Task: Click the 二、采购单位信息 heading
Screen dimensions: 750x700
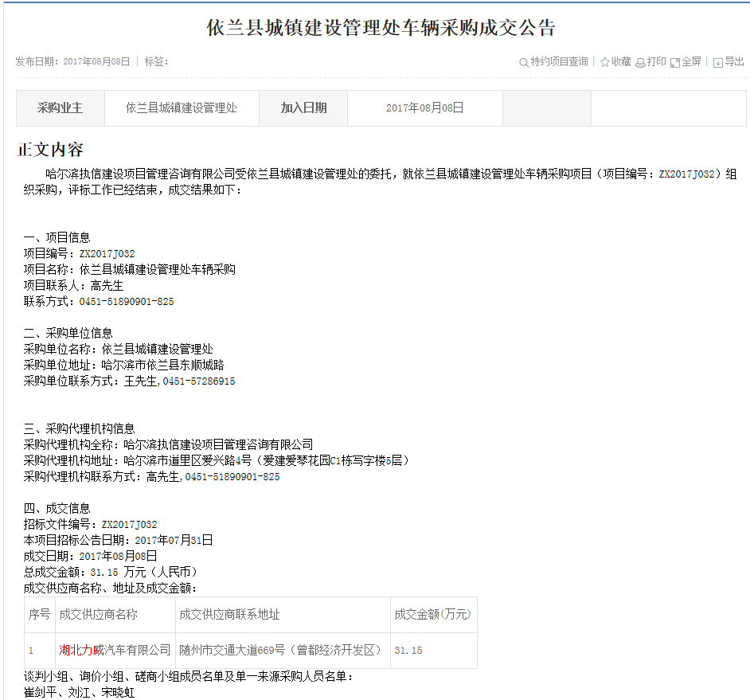Action: pos(68,333)
